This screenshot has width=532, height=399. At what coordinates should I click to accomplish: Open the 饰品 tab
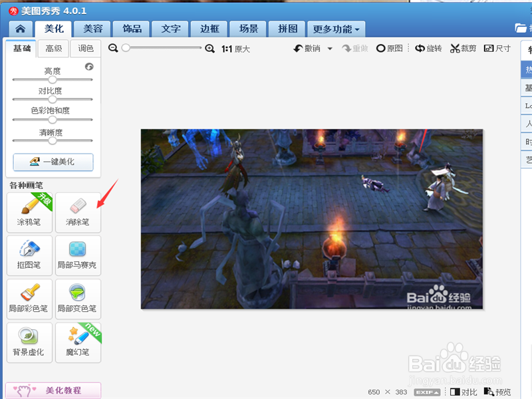pos(132,29)
